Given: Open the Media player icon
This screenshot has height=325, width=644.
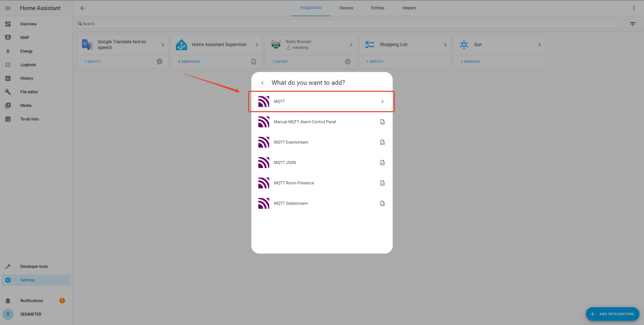Looking at the screenshot, I should pos(8,106).
